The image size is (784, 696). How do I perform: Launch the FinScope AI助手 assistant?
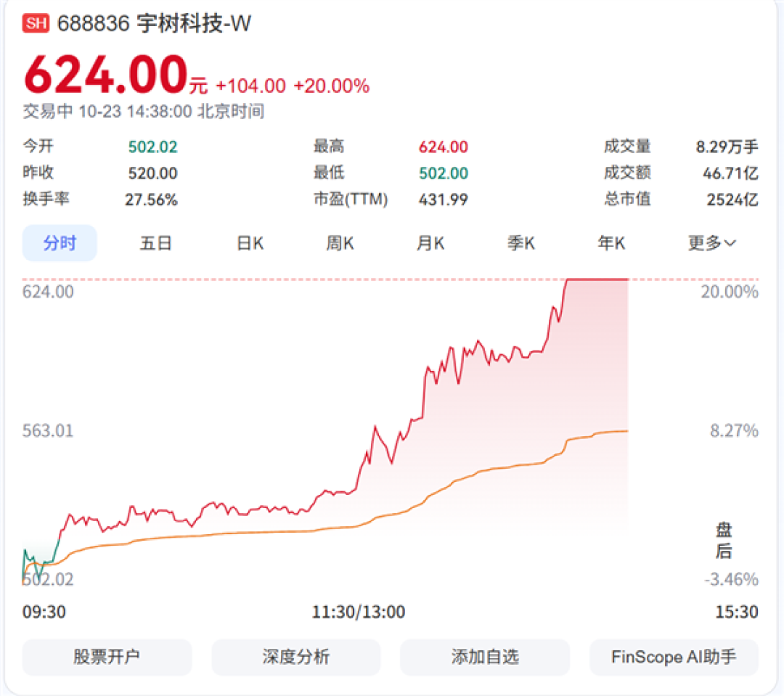(x=674, y=657)
